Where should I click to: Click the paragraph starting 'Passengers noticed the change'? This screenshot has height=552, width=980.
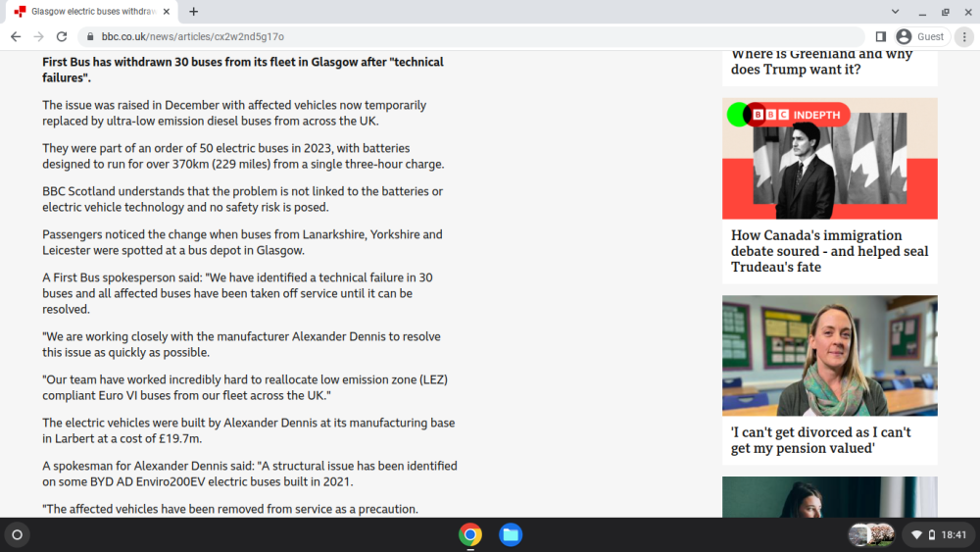tap(242, 242)
